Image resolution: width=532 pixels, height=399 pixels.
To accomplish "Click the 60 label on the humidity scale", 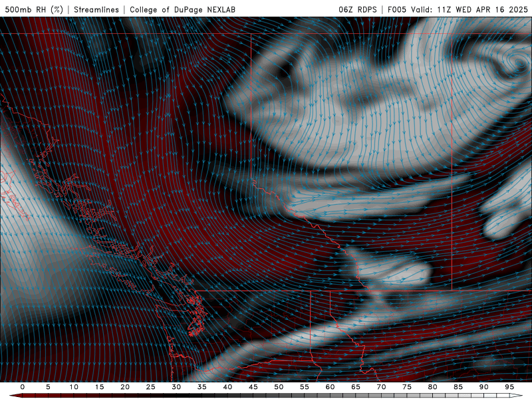I will tap(330, 387).
